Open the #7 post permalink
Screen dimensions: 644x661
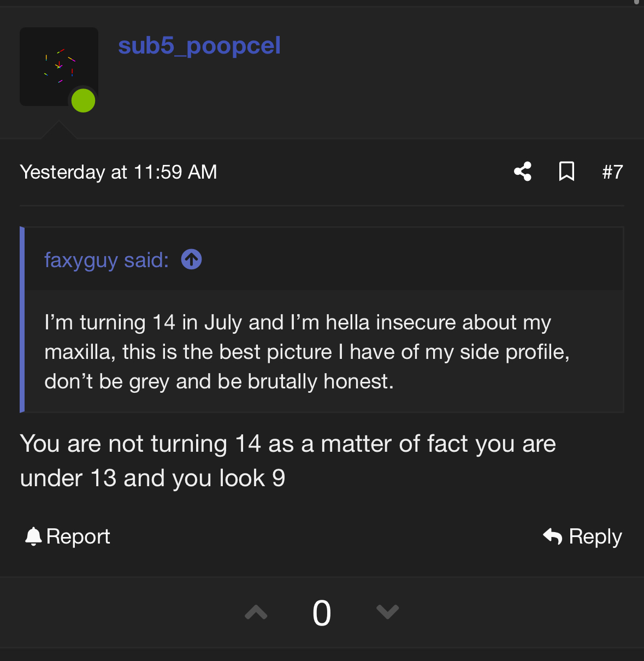[x=612, y=172]
